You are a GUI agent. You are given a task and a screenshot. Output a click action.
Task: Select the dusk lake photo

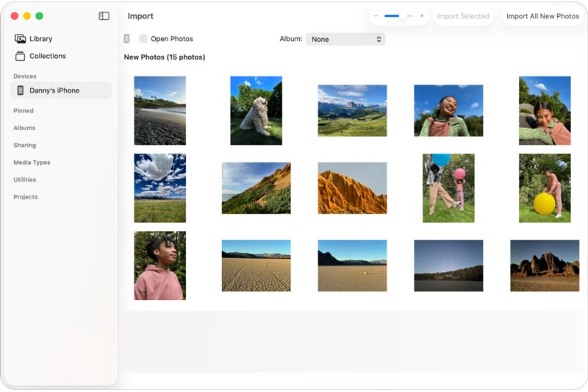coord(448,266)
